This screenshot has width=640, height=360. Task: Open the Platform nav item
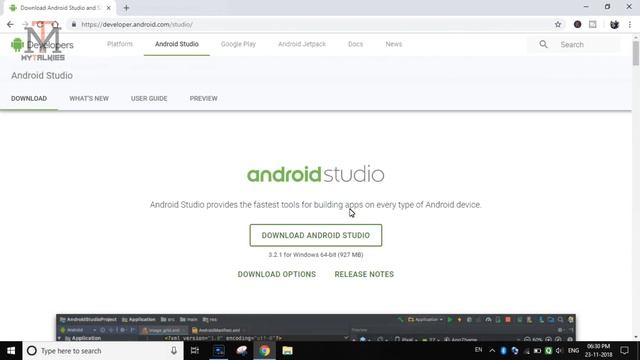[x=120, y=44]
